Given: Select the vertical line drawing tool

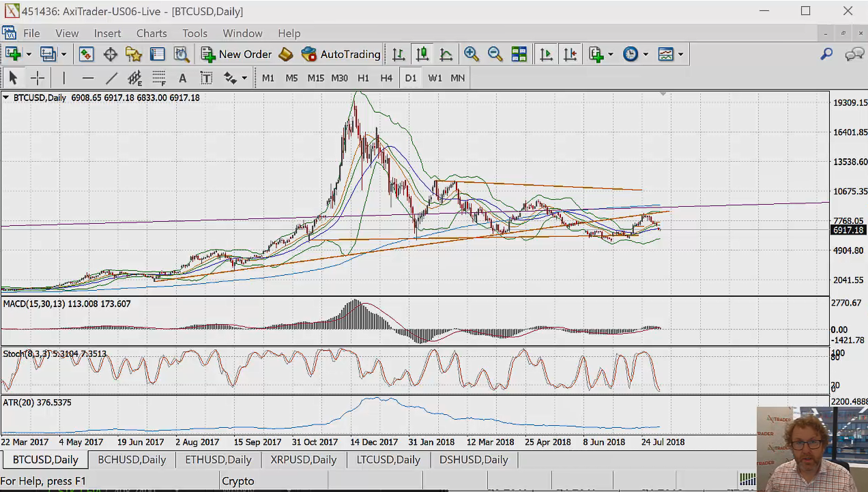Looking at the screenshot, I should 63,78.
